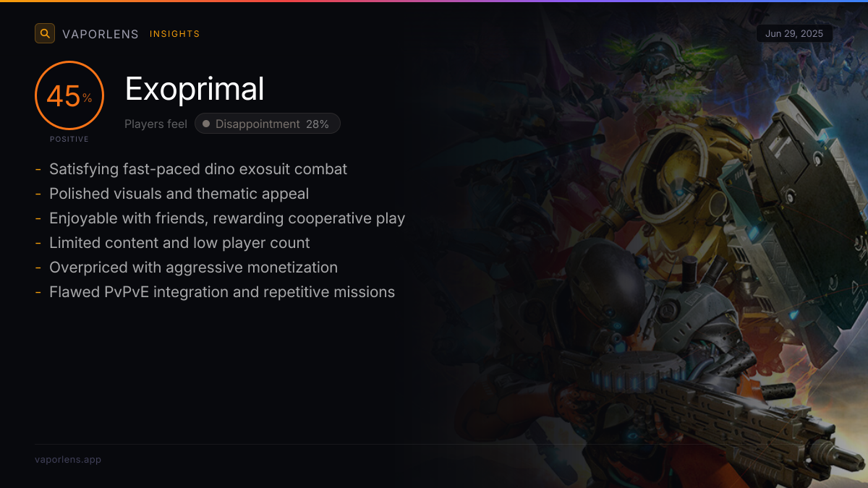
Task: Open the INSIGHTS label
Action: point(174,34)
